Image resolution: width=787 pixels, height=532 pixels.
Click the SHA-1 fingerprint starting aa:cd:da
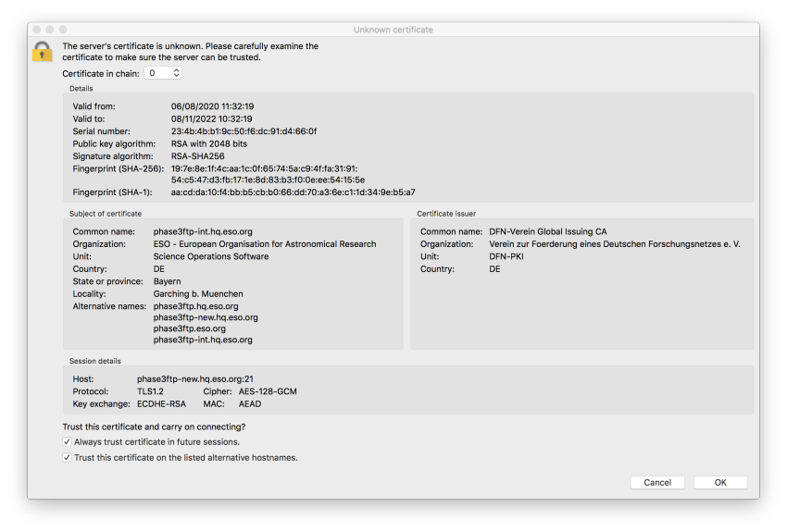point(294,192)
